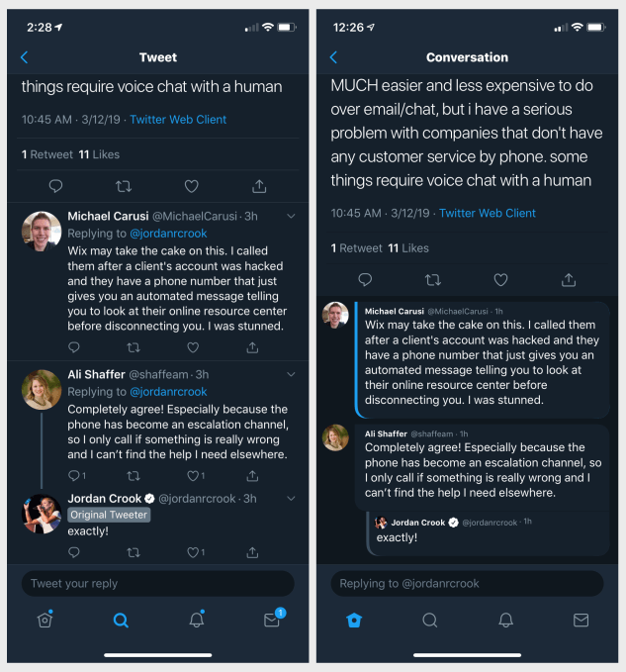
Task: Open chevron menu on Ali Shaffer's tweet
Action: 291,375
